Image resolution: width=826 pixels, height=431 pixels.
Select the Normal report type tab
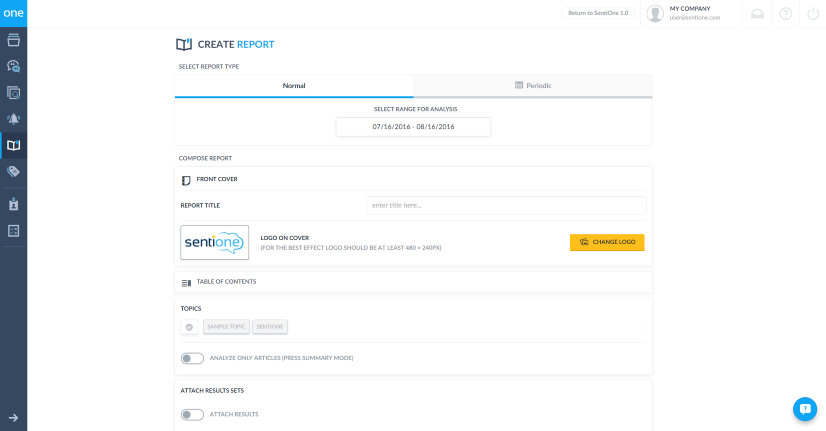294,86
